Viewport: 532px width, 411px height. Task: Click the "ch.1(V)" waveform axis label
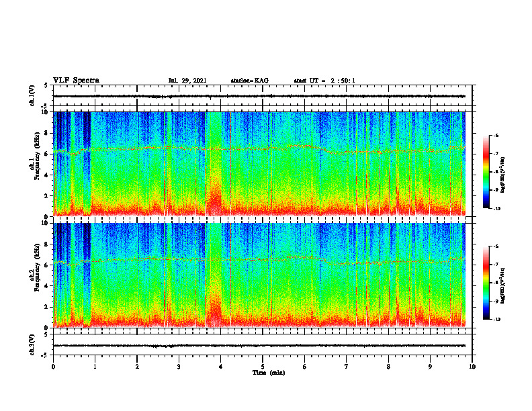tap(32, 95)
